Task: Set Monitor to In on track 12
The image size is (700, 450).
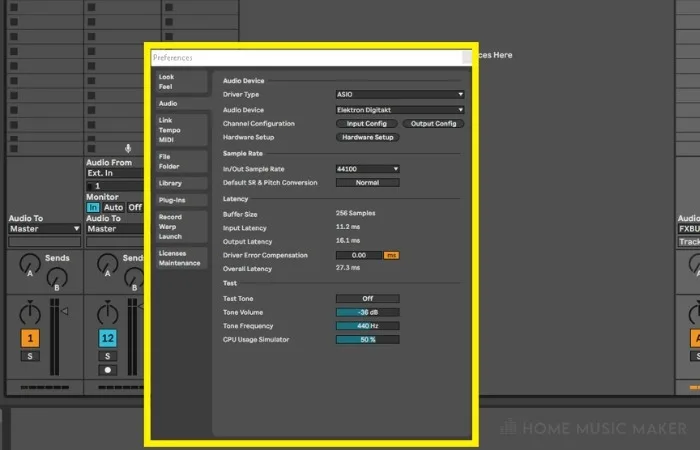Action: (x=93, y=208)
